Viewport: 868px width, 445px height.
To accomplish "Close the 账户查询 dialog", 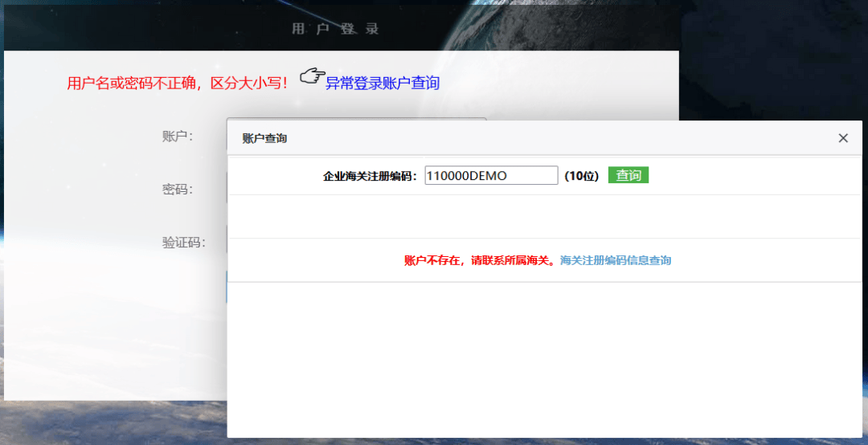I will (x=843, y=138).
